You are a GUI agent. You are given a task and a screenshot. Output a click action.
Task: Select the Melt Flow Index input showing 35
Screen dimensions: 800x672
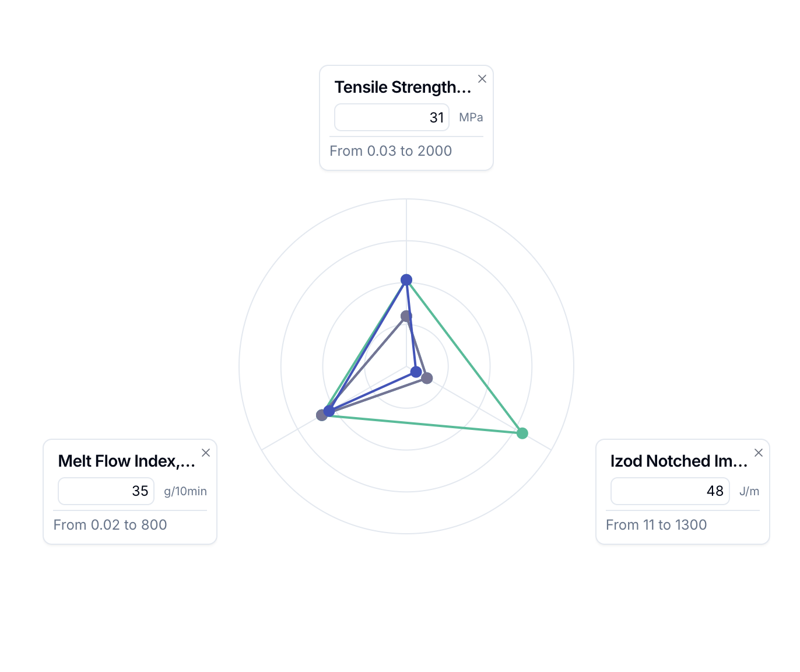(106, 491)
